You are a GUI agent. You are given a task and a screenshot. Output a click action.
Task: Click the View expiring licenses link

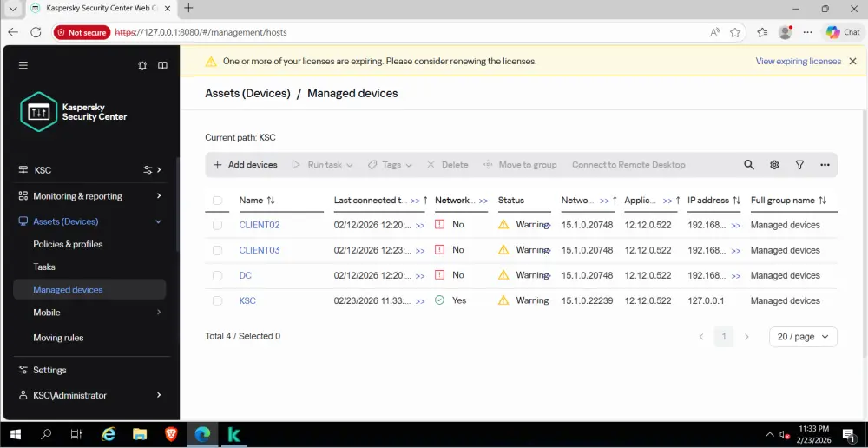pos(798,62)
